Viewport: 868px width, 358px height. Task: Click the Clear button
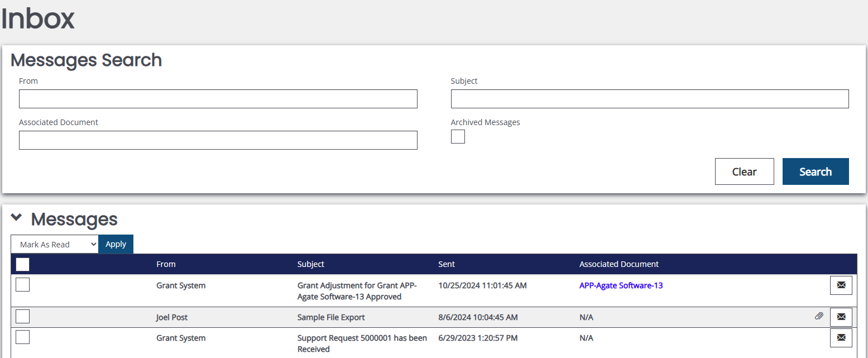(x=744, y=171)
